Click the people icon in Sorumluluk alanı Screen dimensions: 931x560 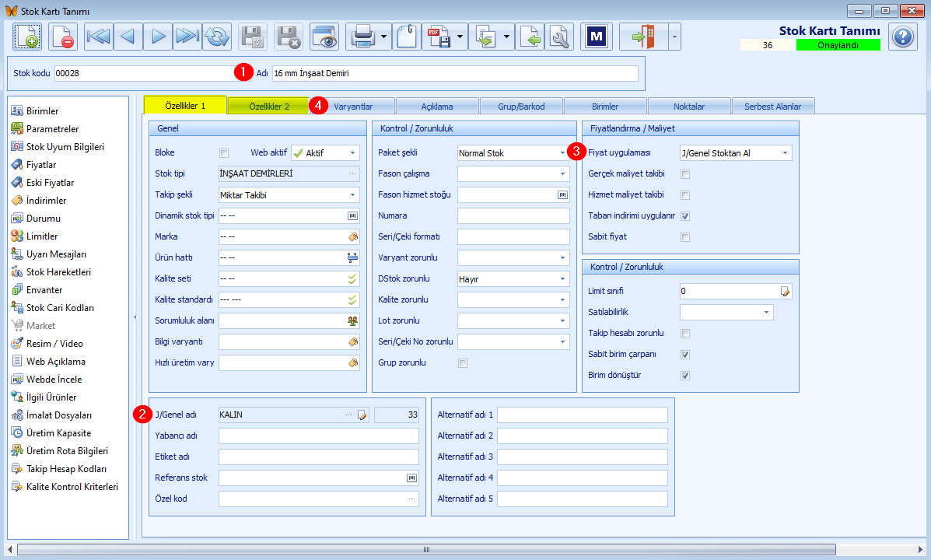point(352,320)
